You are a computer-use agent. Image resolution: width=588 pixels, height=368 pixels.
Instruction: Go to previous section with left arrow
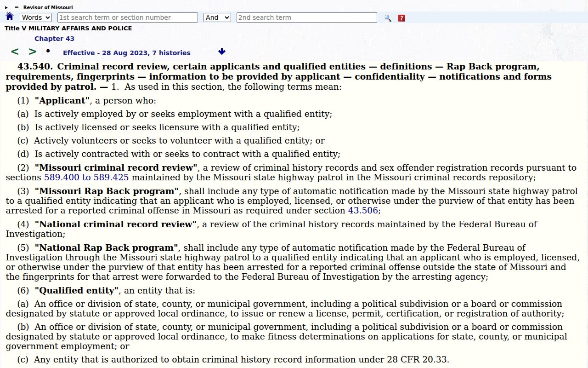click(15, 52)
